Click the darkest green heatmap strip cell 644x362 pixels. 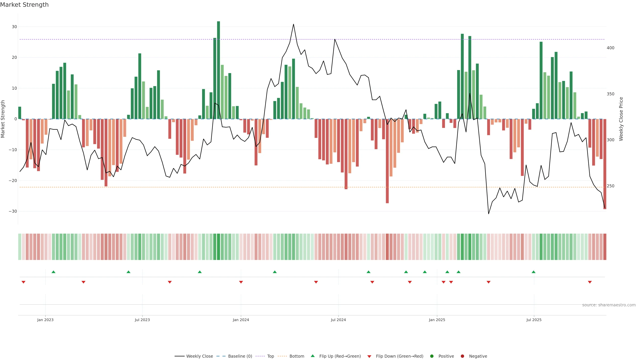pos(219,247)
